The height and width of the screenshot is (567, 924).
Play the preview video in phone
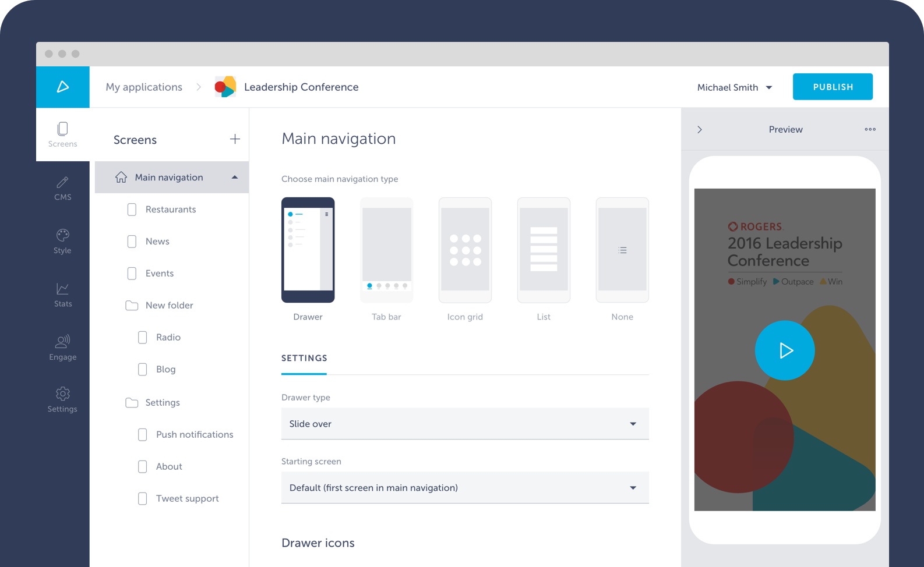[785, 350]
